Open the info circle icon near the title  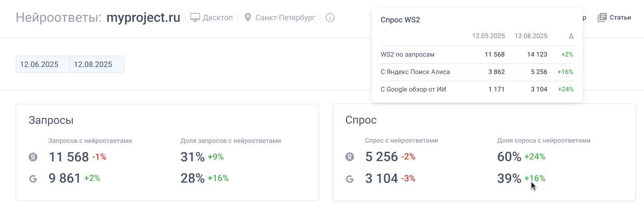click(330, 18)
